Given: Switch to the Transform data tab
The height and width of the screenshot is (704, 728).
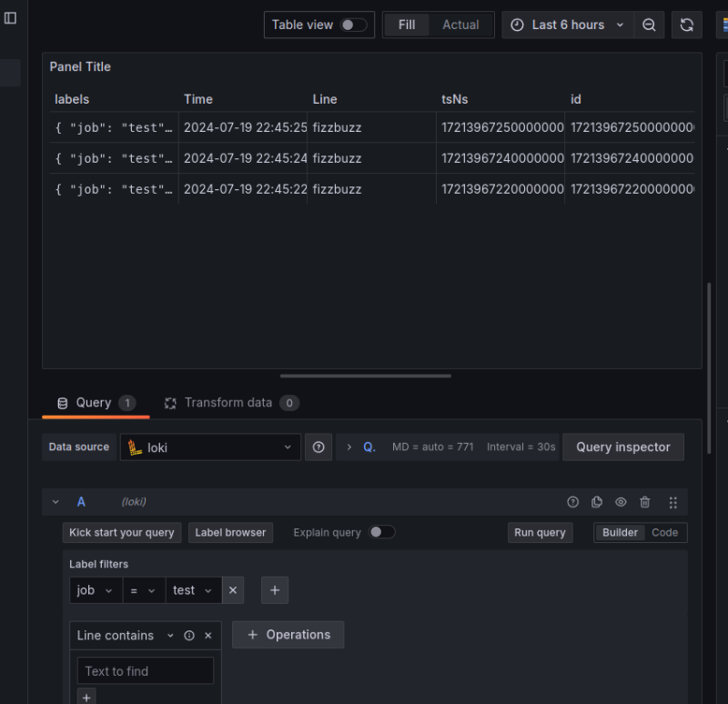Looking at the screenshot, I should point(227,403).
